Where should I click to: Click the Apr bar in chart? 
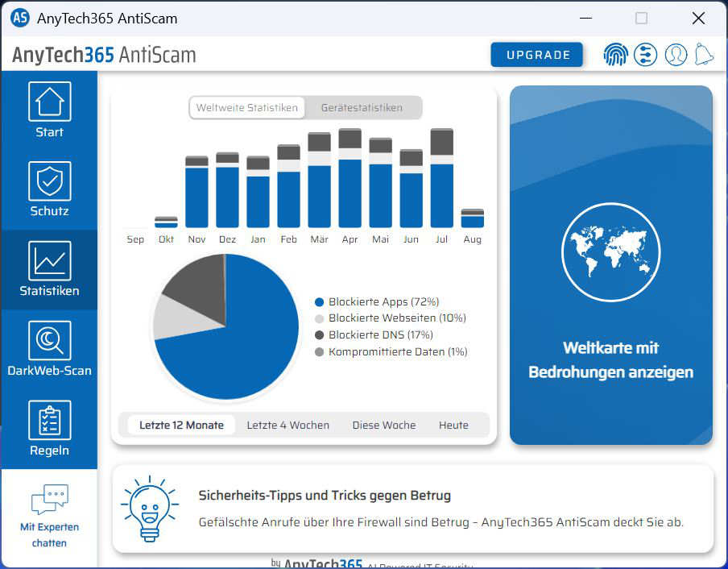click(x=350, y=178)
